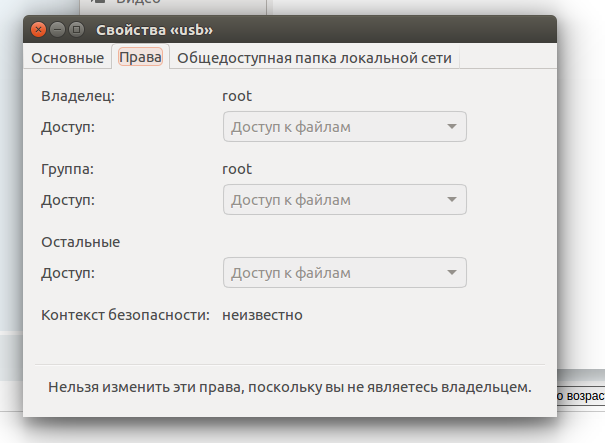This screenshot has width=605, height=443.
Task: Expand the Группа access dropdown
Action: (344, 200)
